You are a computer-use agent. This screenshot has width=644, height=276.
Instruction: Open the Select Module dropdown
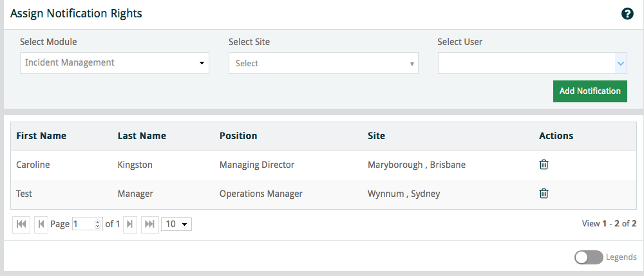point(115,63)
